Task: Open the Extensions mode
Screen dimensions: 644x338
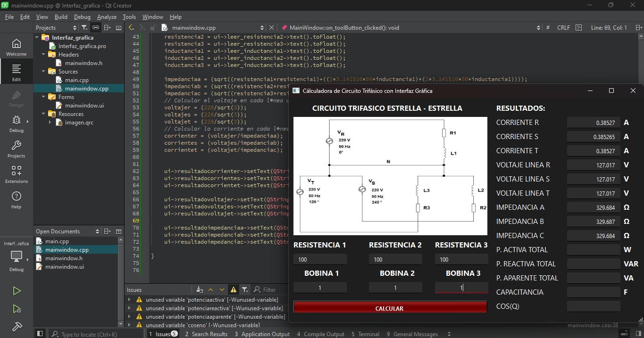Action: coord(16,174)
